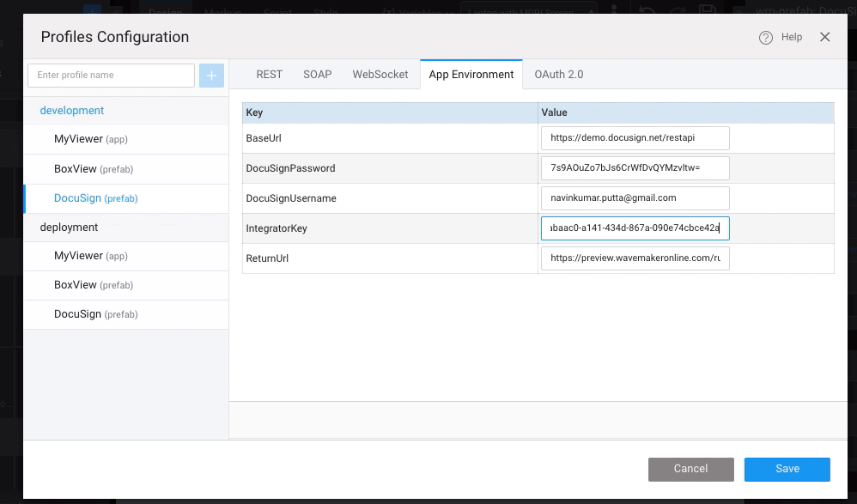Viewport: 857px width, 504px height.
Task: Select the OAuth 2.0 tab
Action: tap(558, 75)
